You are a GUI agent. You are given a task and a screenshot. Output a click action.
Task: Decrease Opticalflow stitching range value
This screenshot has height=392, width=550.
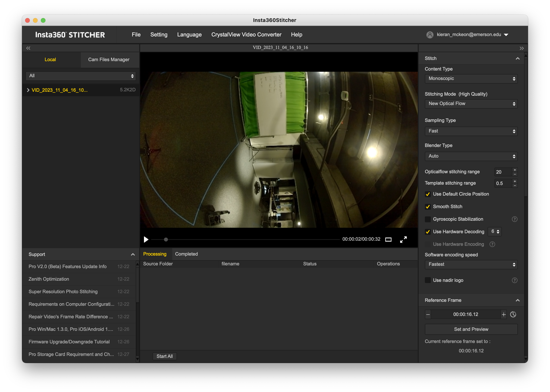[515, 174]
